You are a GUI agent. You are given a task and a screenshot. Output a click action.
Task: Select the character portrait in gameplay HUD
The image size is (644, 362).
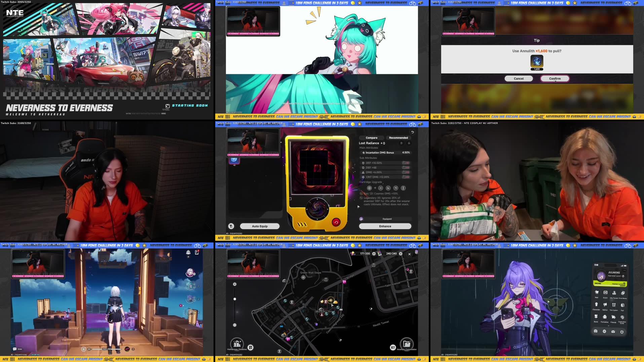tap(190, 273)
